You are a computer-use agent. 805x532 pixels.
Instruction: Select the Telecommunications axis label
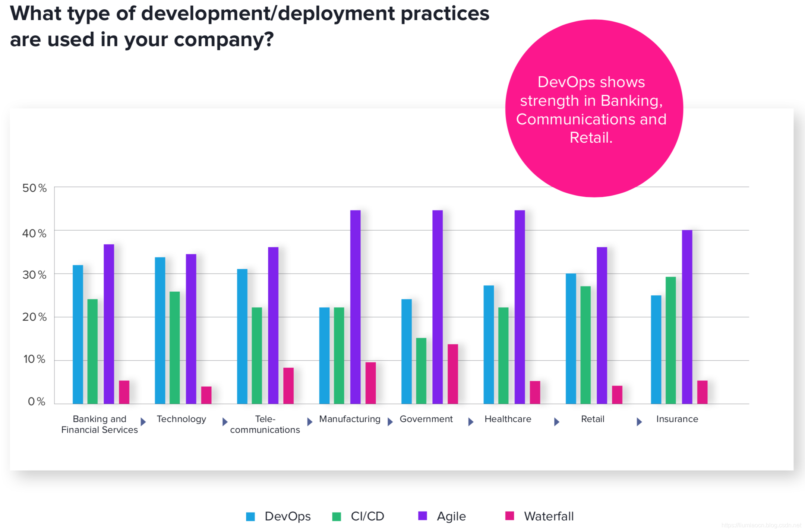(x=265, y=424)
